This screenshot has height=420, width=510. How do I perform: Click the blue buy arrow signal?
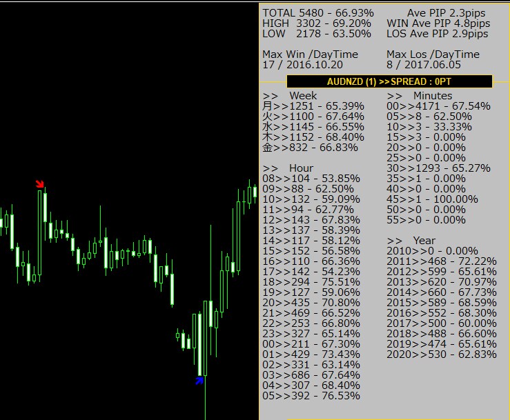(199, 380)
